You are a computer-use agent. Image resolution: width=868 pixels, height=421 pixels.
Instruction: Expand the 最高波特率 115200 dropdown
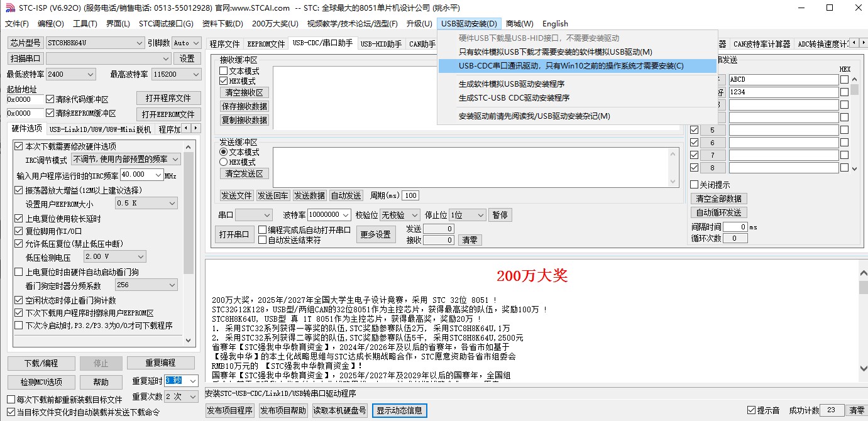tap(175, 74)
